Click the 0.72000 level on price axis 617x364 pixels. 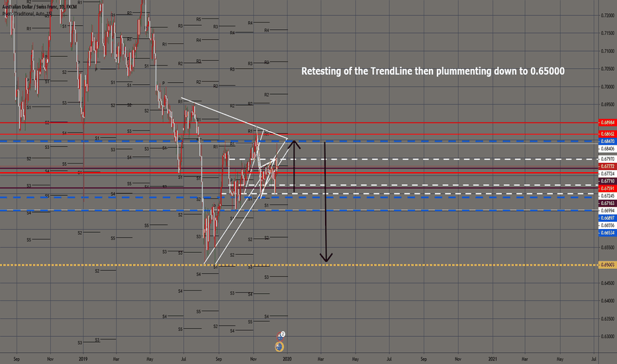click(607, 15)
